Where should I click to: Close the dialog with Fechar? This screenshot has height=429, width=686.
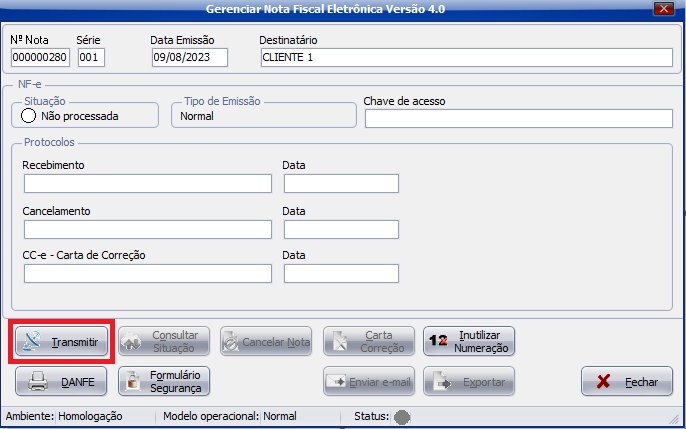click(626, 381)
